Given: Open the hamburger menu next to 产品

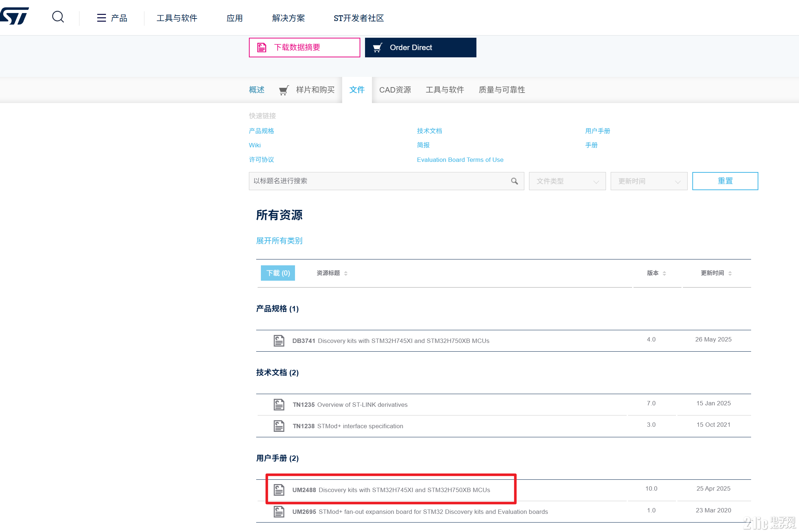Looking at the screenshot, I should point(101,18).
